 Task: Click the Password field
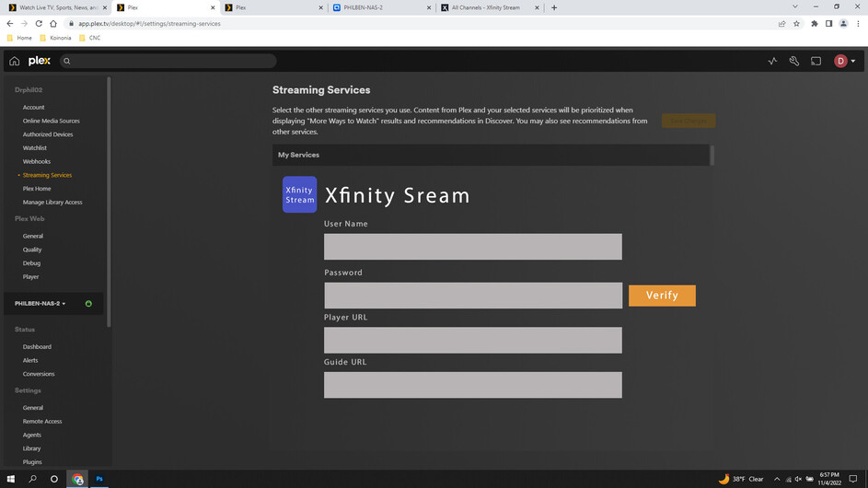473,296
